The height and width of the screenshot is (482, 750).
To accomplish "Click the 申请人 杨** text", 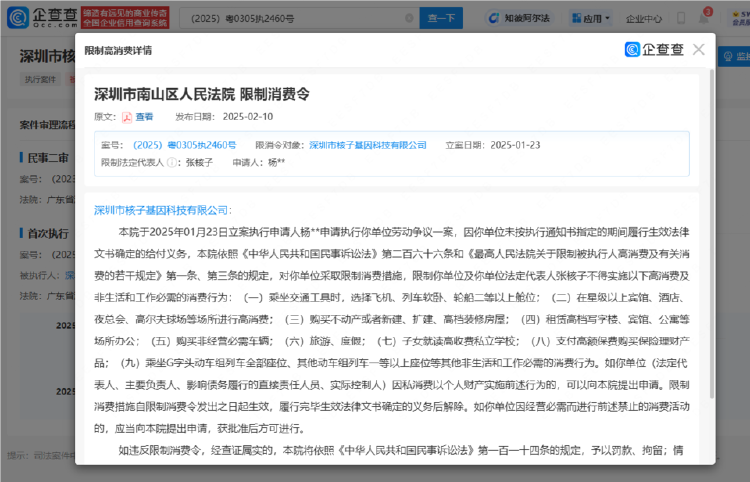I will click(258, 163).
